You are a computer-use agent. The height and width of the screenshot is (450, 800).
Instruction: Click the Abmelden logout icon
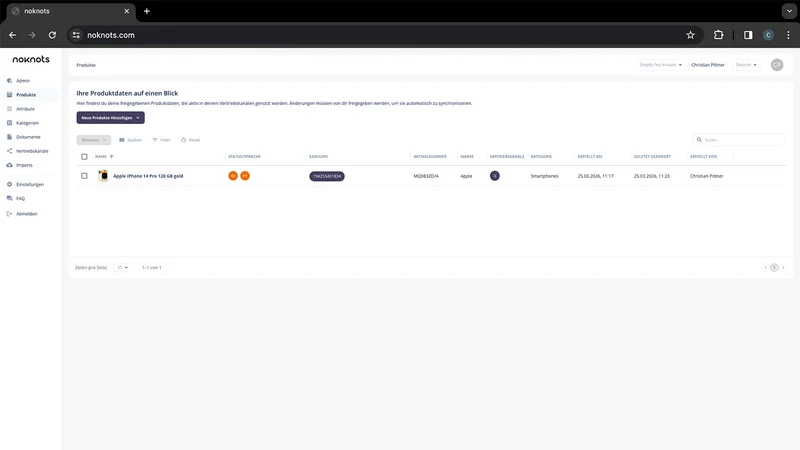9,214
